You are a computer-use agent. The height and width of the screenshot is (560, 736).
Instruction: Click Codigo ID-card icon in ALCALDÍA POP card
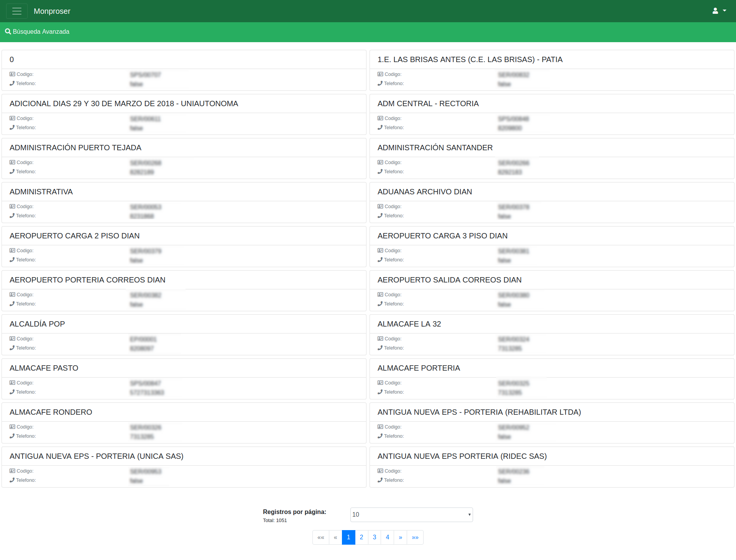click(x=12, y=339)
